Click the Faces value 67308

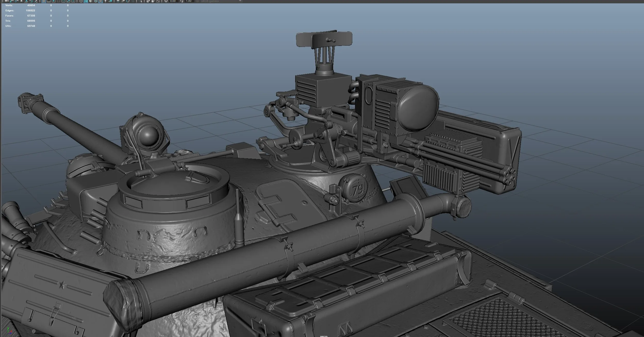pyautogui.click(x=31, y=15)
